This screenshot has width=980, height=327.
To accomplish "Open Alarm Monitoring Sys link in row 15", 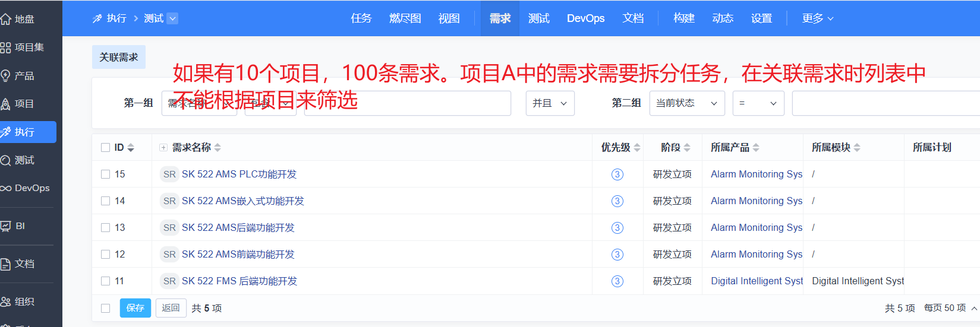I will click(x=757, y=174).
